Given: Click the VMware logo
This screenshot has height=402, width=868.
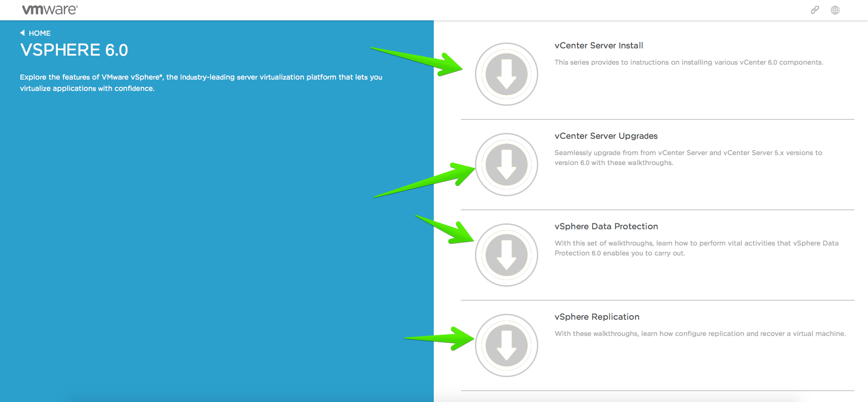Looking at the screenshot, I should (x=50, y=10).
